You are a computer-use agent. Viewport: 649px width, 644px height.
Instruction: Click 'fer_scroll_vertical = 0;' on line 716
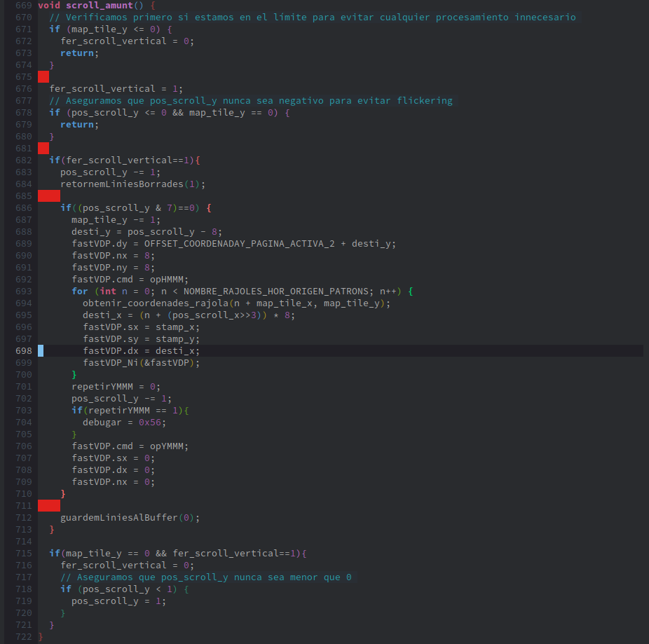128,566
